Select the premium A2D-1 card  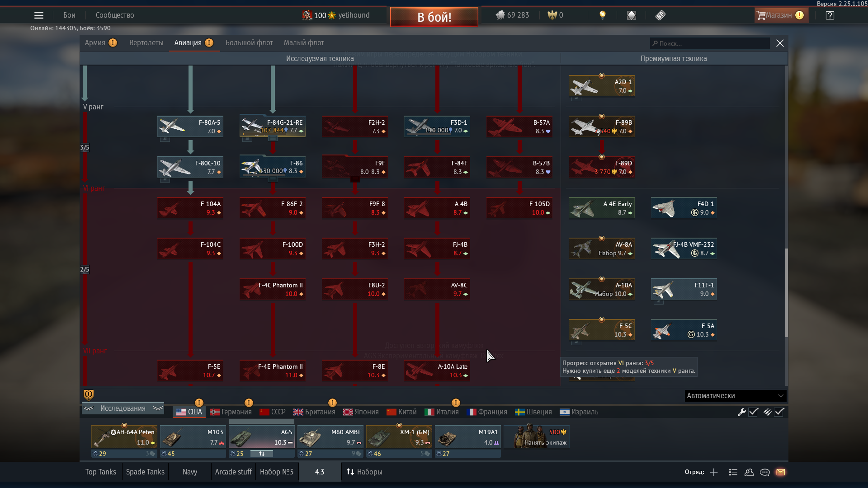(602, 86)
